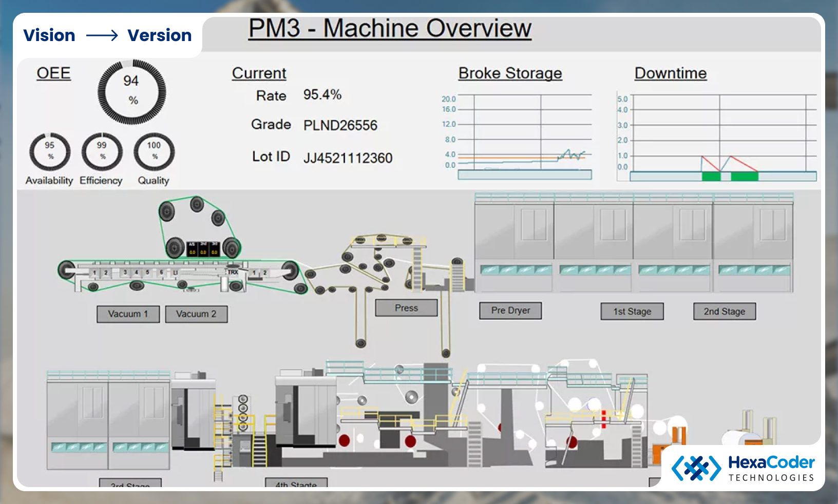Screen dimensions: 838x504
Task: Open the 2nd Stage dryer button
Action: [724, 312]
